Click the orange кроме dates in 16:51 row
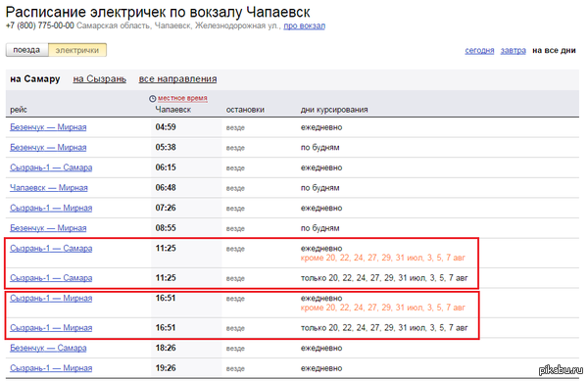588x381 pixels. coord(383,308)
